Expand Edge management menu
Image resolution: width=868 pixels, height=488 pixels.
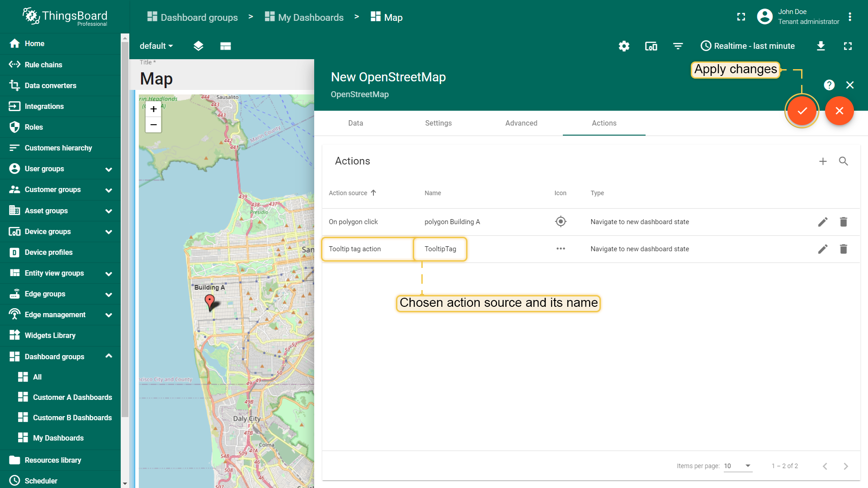tap(61, 314)
